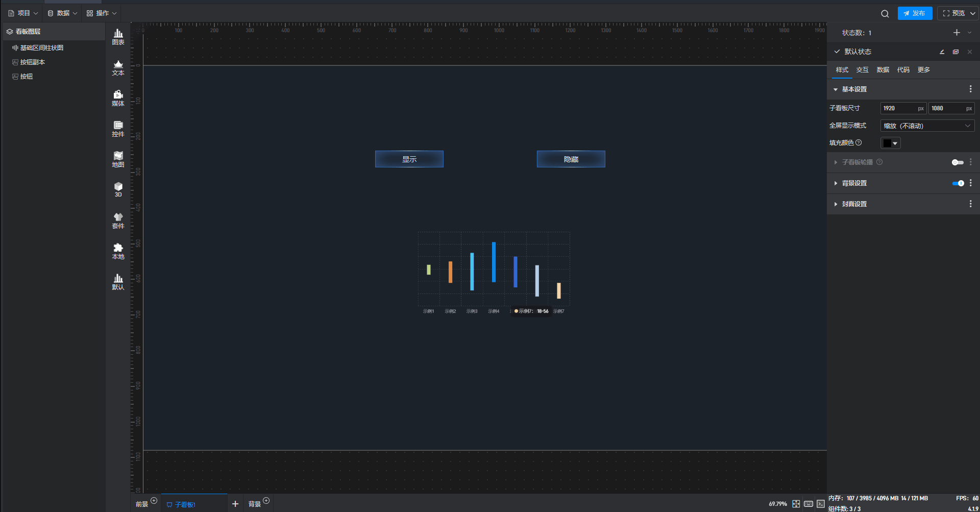Rename 默认状态 with the edit pencil icon
This screenshot has width=980, height=512.
tap(942, 52)
